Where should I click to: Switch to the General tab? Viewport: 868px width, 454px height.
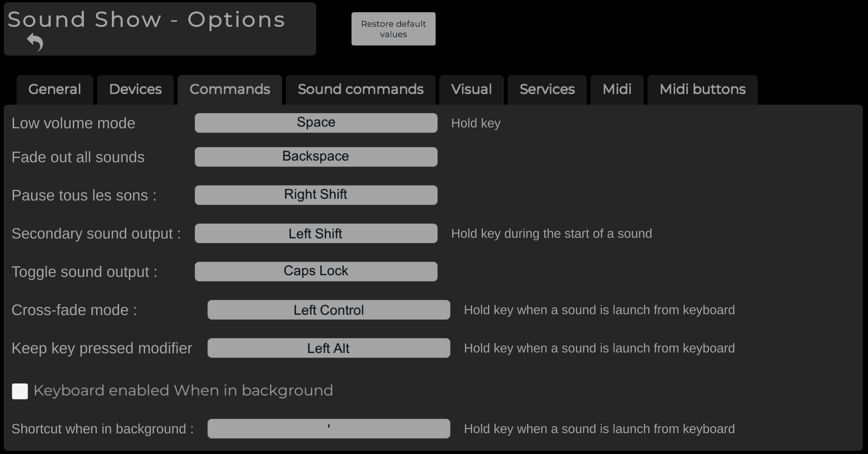[55, 90]
